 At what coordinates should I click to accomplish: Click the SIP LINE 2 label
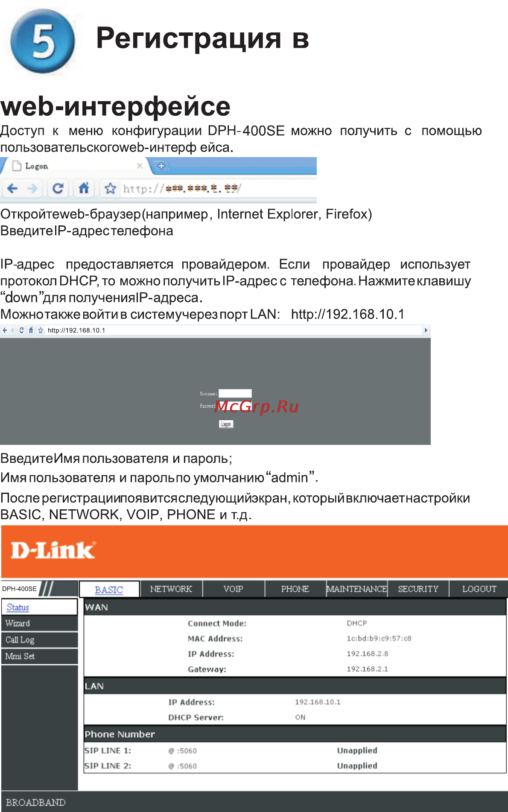point(108,766)
